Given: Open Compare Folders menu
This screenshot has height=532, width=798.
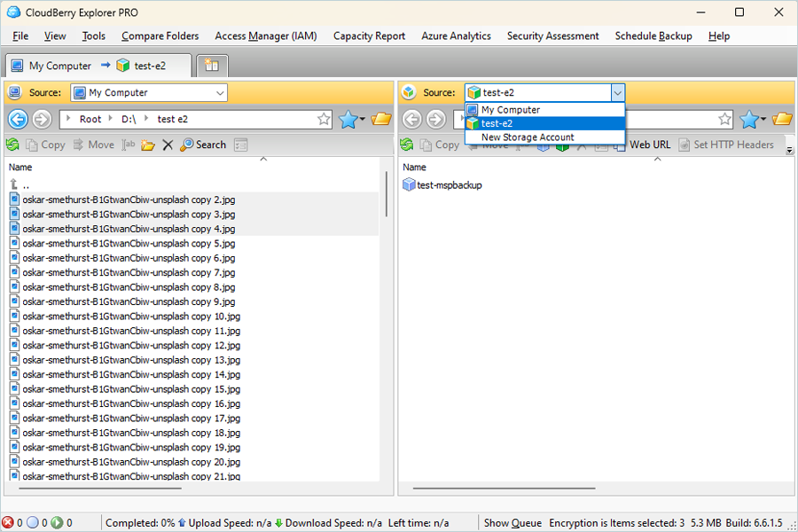Looking at the screenshot, I should pyautogui.click(x=160, y=36).
